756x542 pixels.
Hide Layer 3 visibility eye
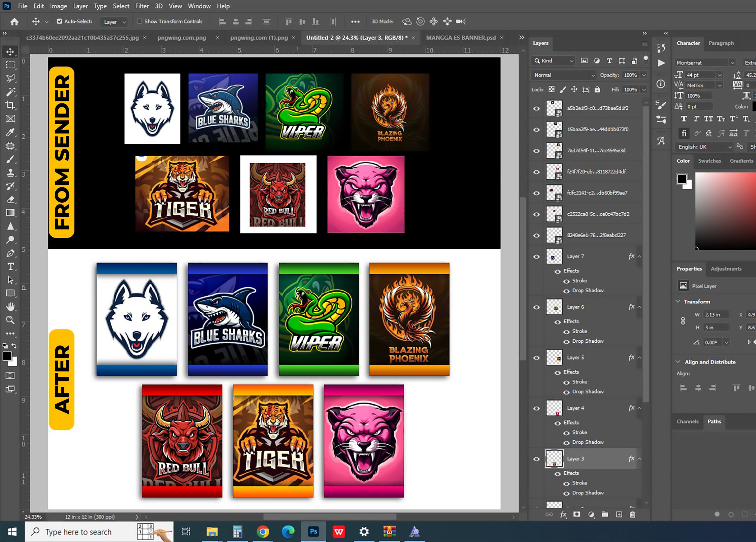point(536,459)
